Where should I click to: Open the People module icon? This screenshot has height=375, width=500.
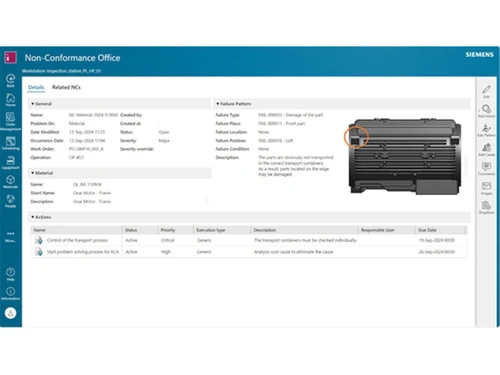[10, 201]
